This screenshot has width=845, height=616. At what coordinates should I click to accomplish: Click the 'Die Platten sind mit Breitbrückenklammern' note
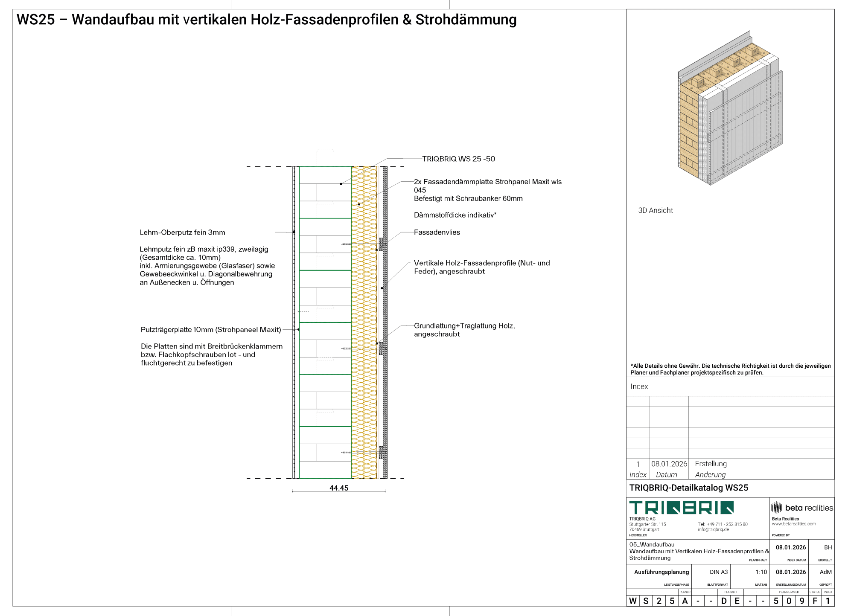[212, 354]
